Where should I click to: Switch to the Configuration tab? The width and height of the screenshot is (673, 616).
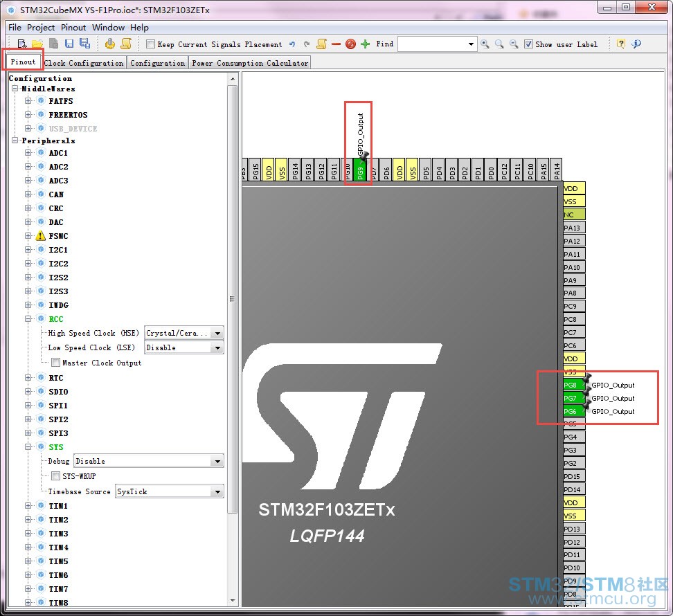point(158,63)
